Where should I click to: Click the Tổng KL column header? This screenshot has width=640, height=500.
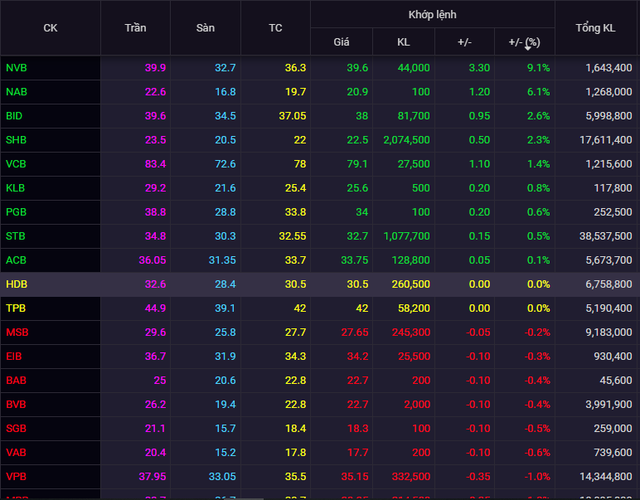595,28
